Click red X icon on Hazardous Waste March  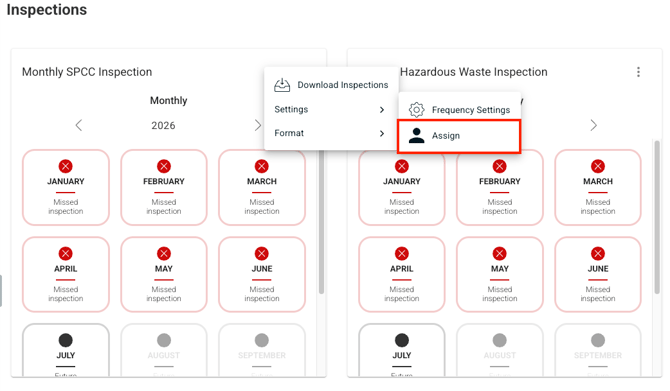598,166
